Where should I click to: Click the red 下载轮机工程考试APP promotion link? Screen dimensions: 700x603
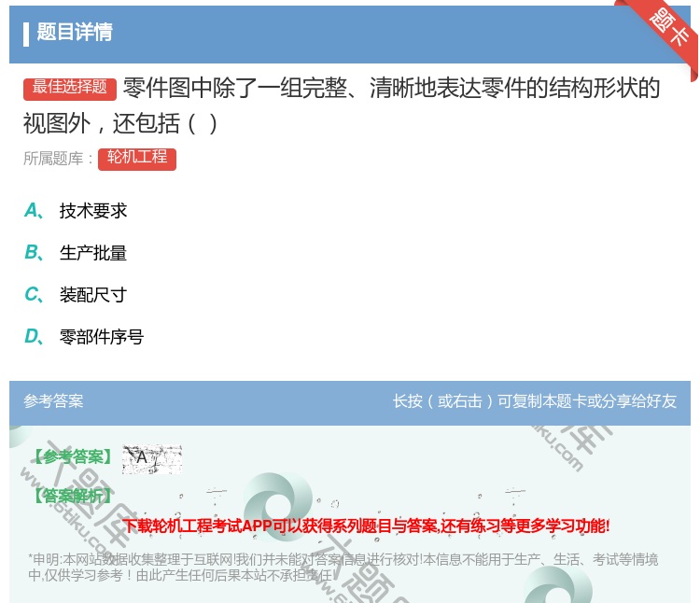[x=366, y=526]
